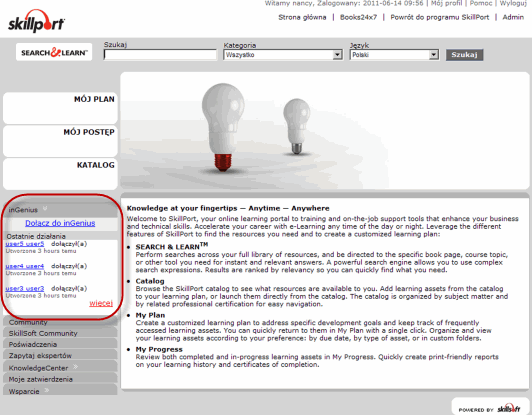Click the więcej link
The width and height of the screenshot is (532, 415).
coord(101,303)
